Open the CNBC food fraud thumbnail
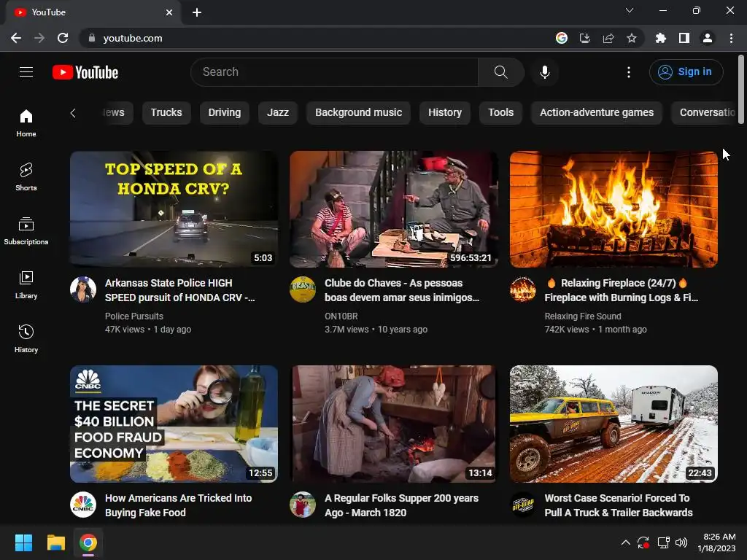 [x=174, y=424]
